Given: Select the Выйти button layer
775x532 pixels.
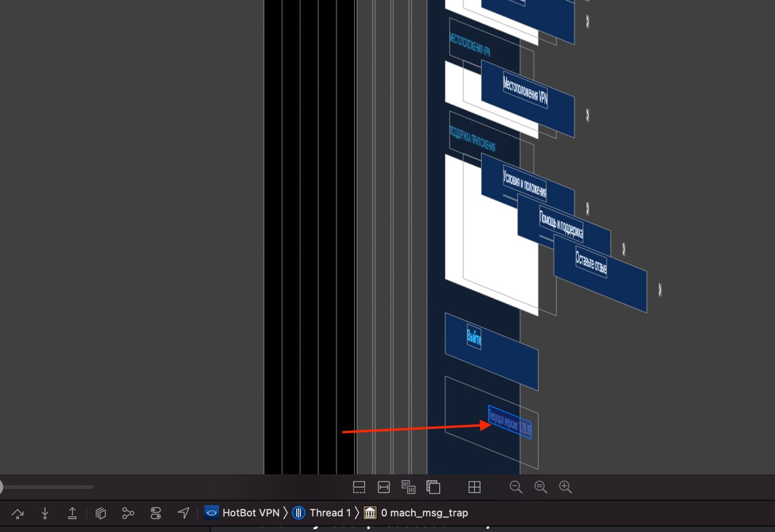Looking at the screenshot, I should pyautogui.click(x=492, y=352).
